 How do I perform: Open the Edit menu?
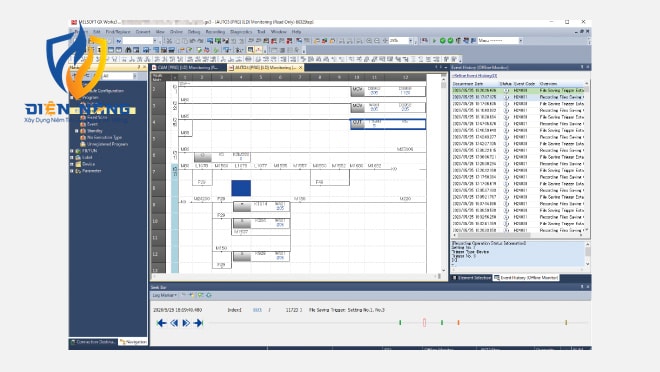coord(97,32)
